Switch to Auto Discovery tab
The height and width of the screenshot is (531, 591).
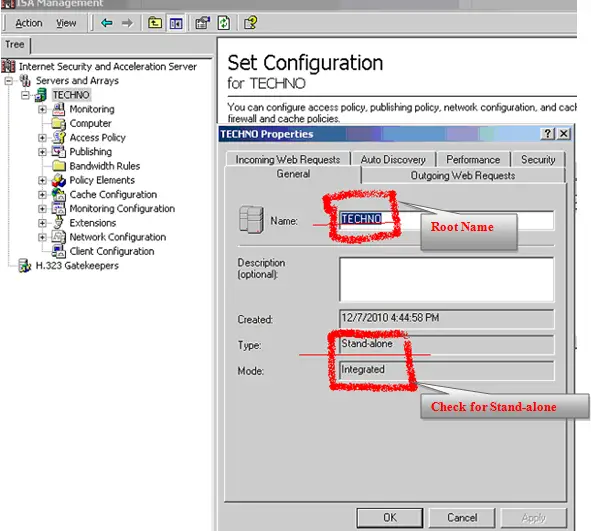tap(393, 160)
